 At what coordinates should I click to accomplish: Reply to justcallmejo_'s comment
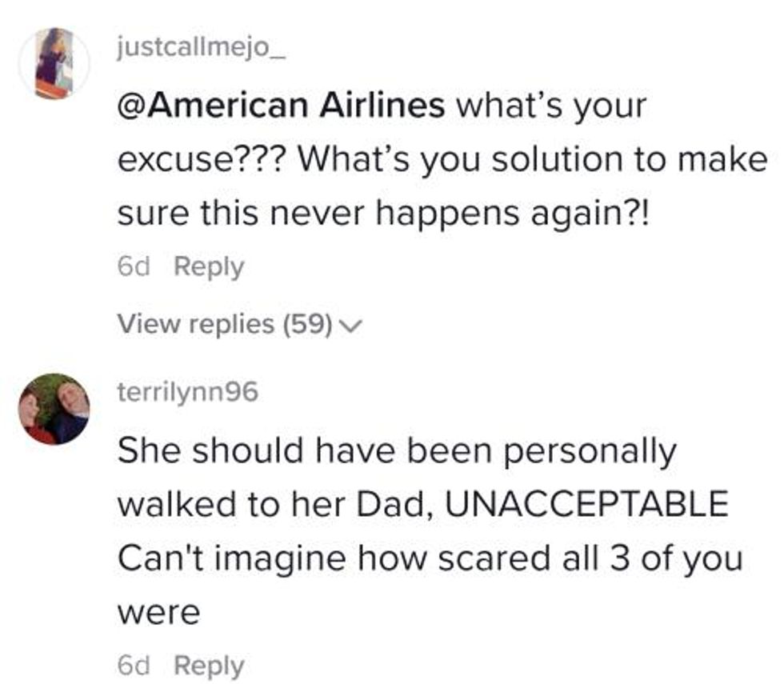[x=209, y=266]
